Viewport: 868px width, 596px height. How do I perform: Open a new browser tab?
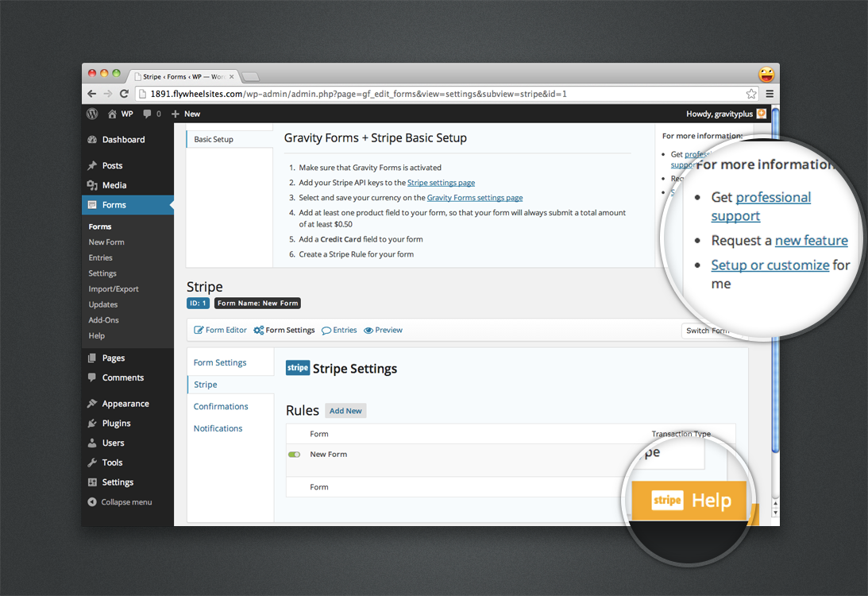click(250, 76)
